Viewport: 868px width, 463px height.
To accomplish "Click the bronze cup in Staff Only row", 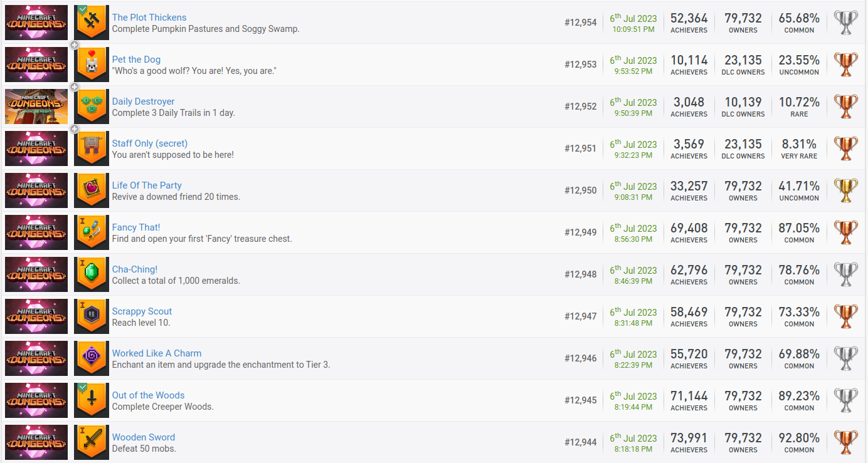I will click(x=845, y=148).
